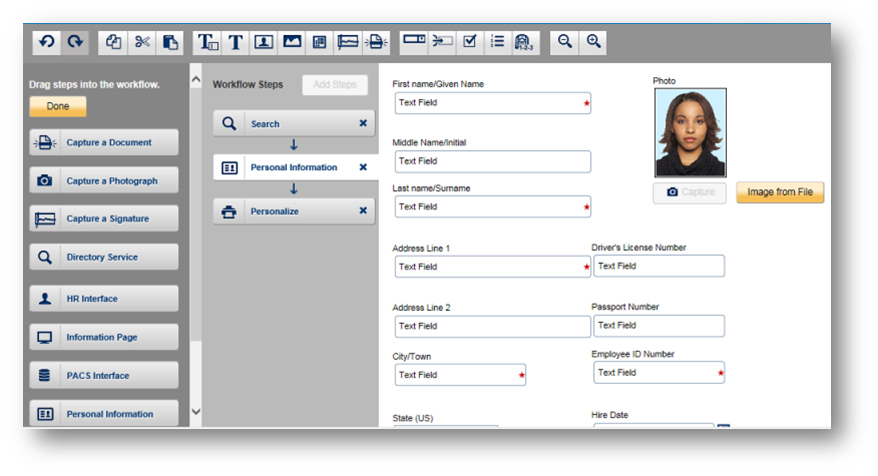Select the PACS Interface step
878x476 pixels.
click(x=104, y=375)
